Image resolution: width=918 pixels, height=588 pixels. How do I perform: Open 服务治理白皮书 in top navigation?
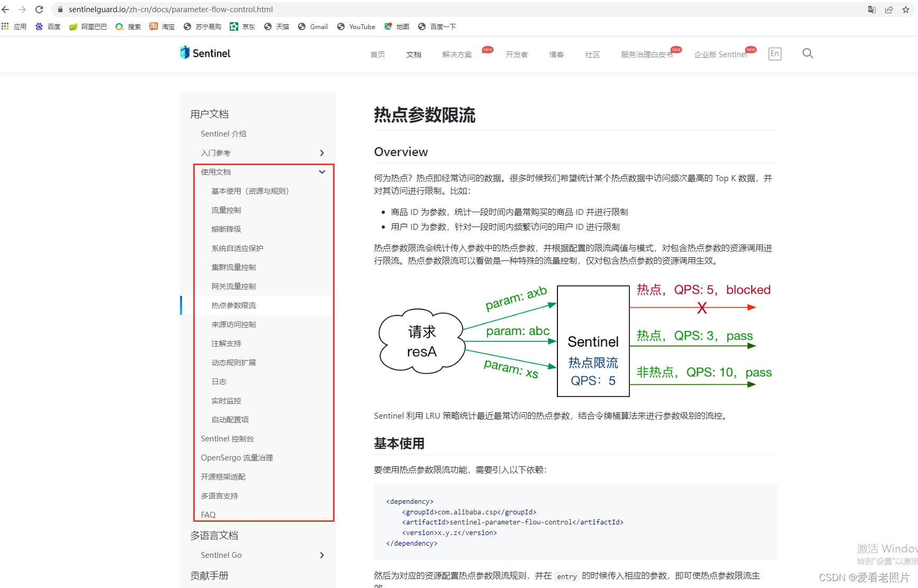click(647, 55)
